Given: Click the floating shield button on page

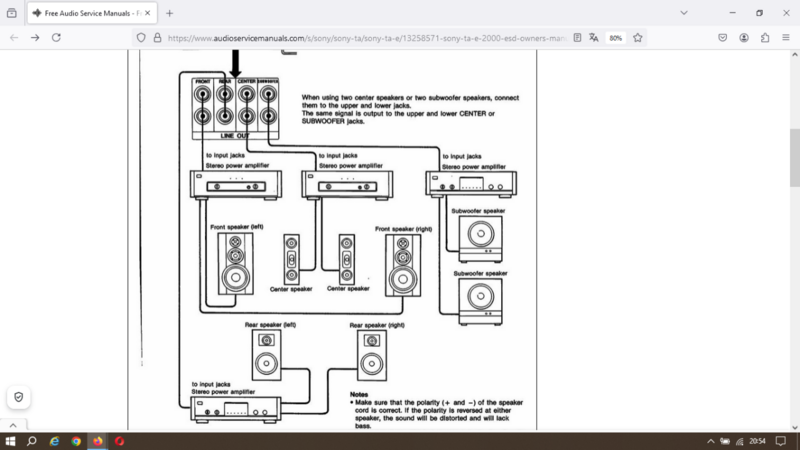Looking at the screenshot, I should click(19, 397).
